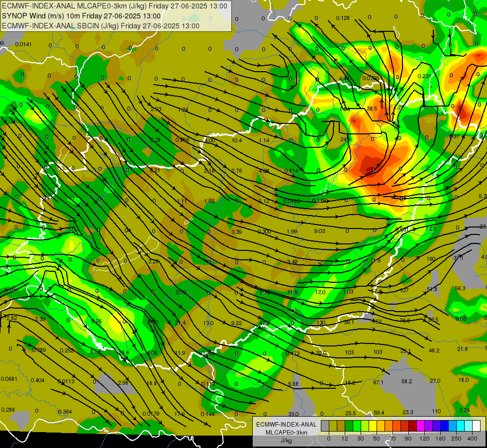The height and width of the screenshot is (448, 487).
Task: Click the legend tick label 70
Action: pyautogui.click(x=392, y=439)
